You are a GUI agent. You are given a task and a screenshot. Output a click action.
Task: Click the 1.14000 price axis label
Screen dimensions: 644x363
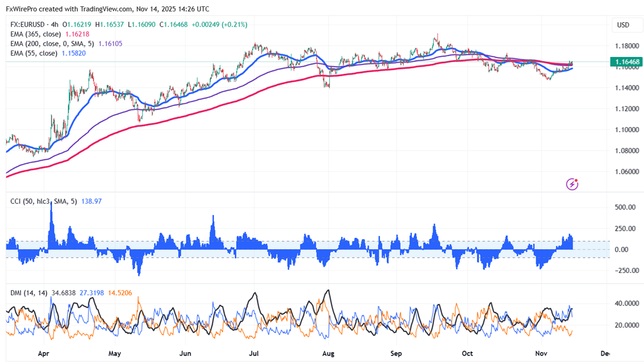tap(627, 88)
